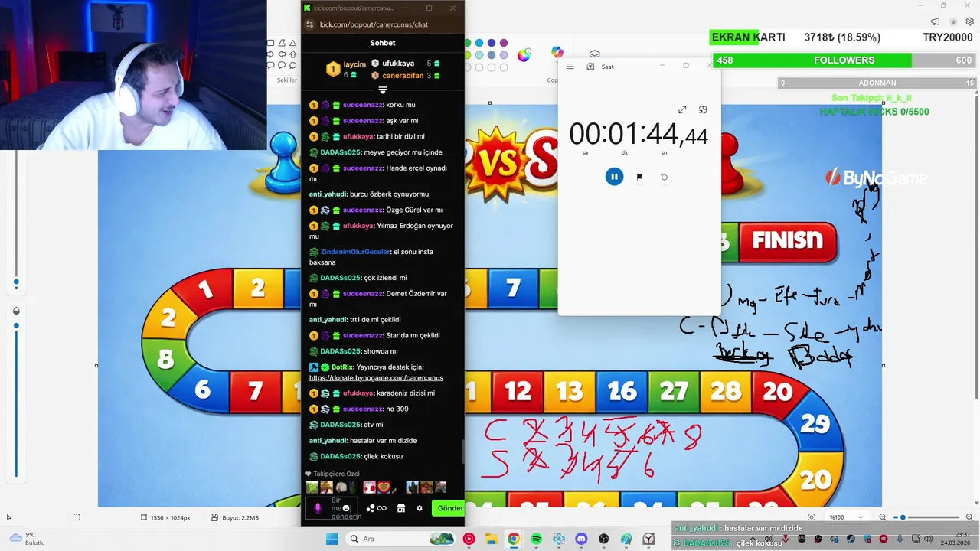980x551 pixels.
Task: Click fit-to-window icon in Paint status bar
Action: 812,517
